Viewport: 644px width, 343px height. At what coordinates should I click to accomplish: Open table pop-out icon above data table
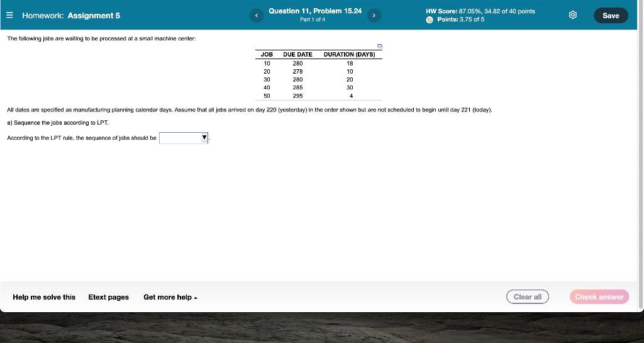click(x=380, y=46)
